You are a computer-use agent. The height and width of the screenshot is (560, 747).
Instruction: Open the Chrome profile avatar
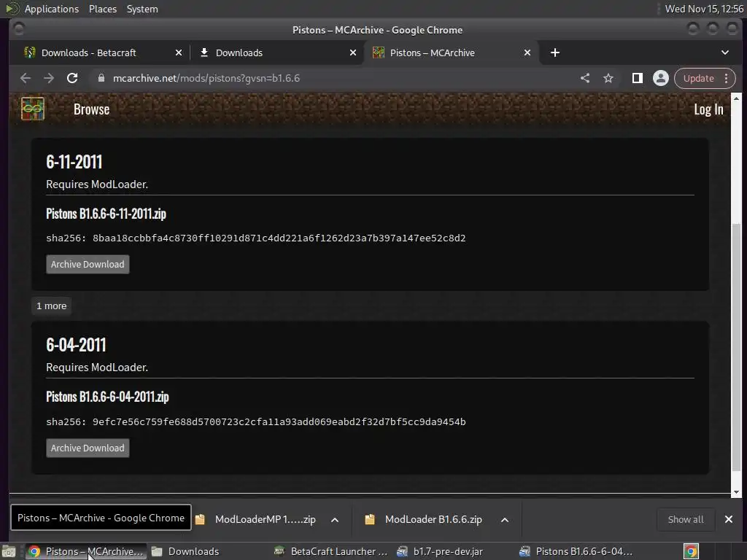pyautogui.click(x=661, y=78)
